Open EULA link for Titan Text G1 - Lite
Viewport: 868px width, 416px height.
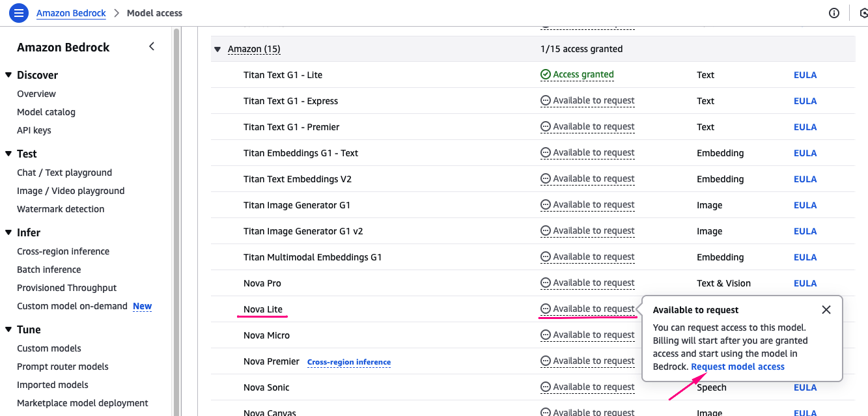click(x=805, y=75)
